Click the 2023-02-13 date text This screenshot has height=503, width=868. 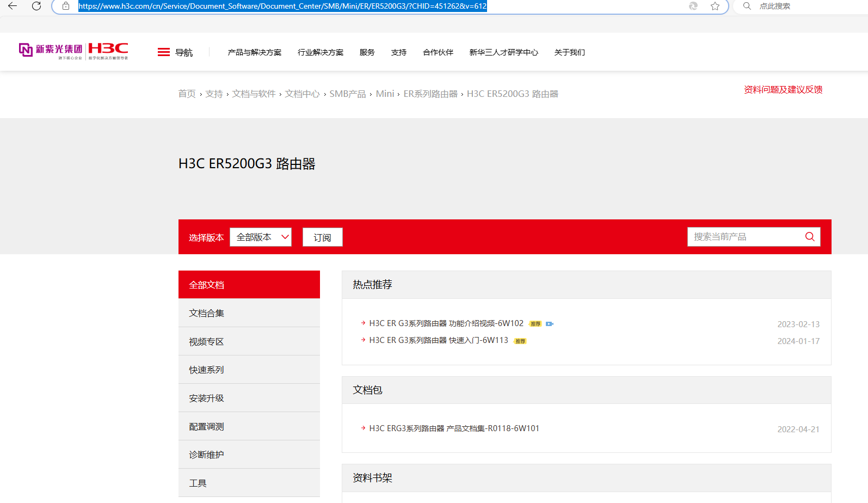click(798, 324)
